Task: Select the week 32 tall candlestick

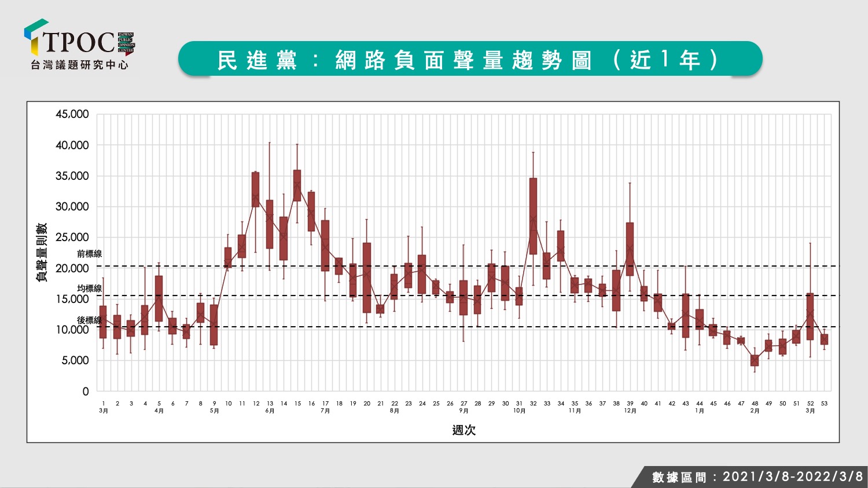Action: click(x=533, y=216)
